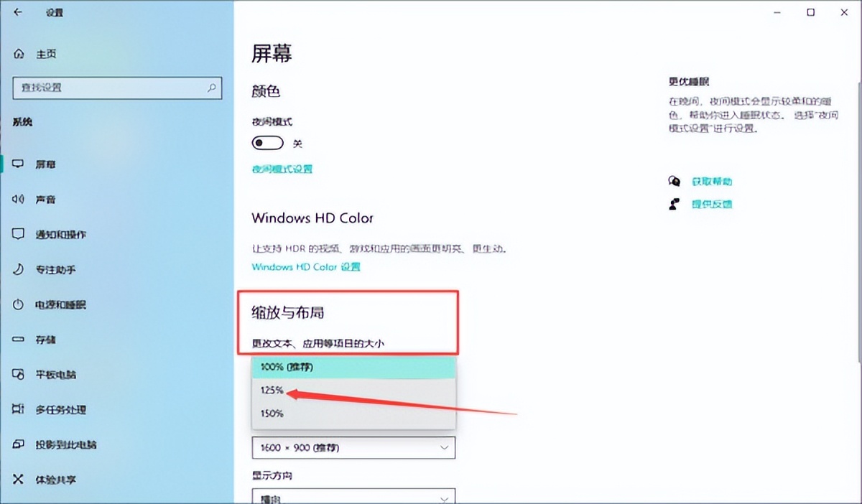The height and width of the screenshot is (504, 862).
Task: Click the 获取帮助 link text
Action: [712, 182]
